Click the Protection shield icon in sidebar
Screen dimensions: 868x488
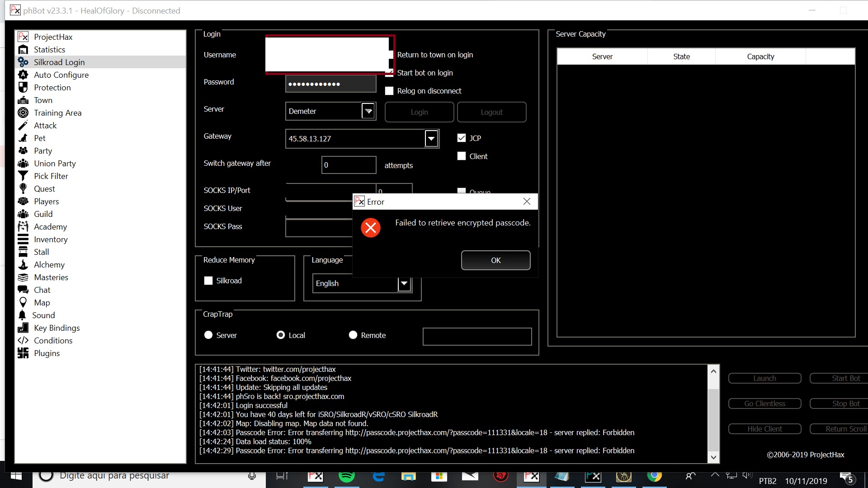pos(23,87)
